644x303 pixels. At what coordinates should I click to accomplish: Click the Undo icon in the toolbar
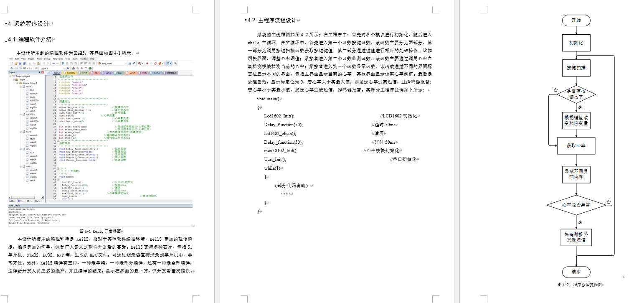(43, 63)
